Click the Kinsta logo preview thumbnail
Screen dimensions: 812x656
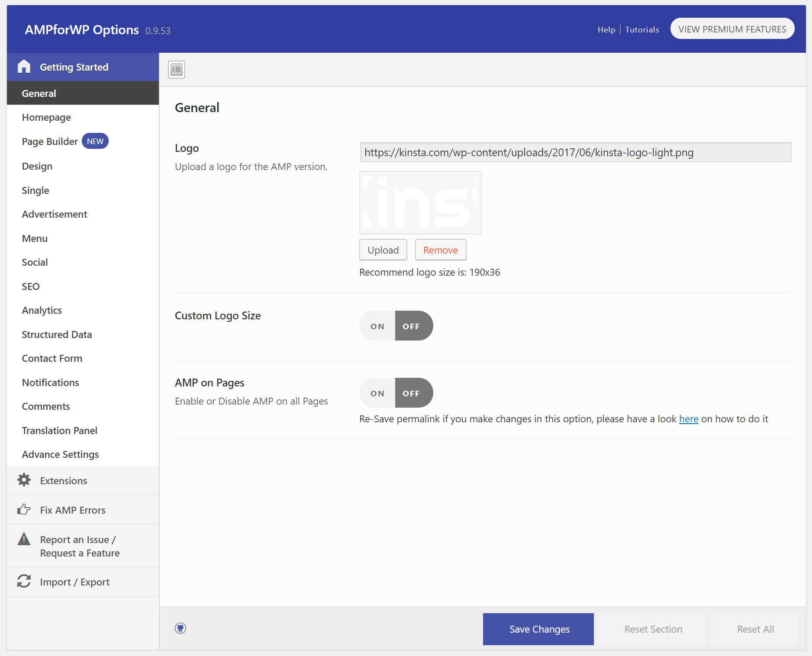tap(420, 203)
